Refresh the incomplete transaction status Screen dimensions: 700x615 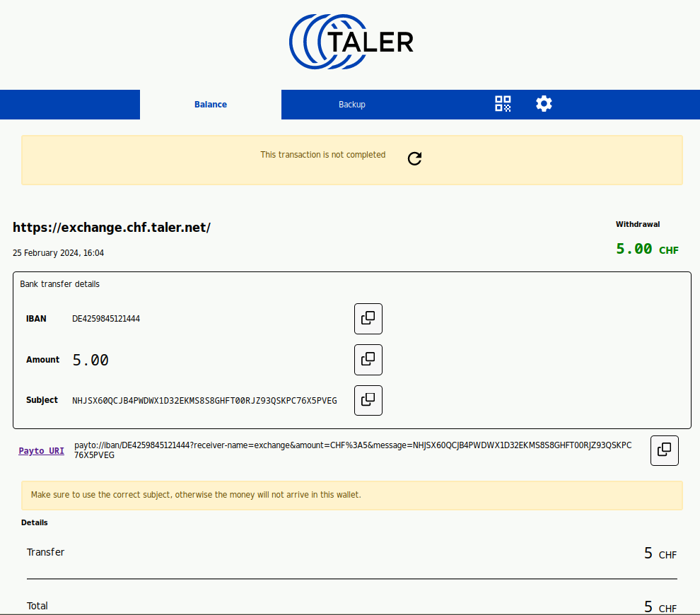pyautogui.click(x=414, y=159)
